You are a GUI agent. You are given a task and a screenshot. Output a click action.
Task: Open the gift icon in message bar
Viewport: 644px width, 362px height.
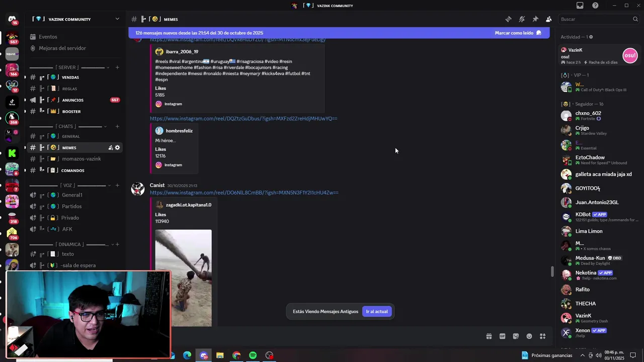(489, 336)
